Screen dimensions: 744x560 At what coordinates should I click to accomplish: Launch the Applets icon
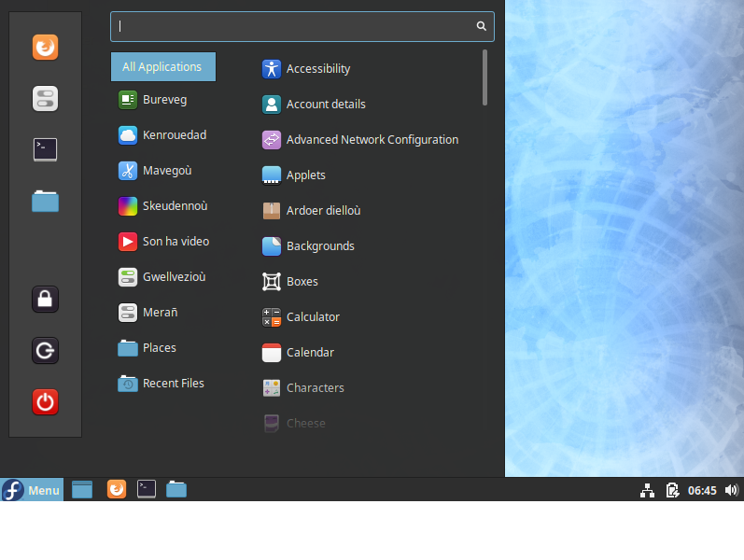[x=272, y=175]
